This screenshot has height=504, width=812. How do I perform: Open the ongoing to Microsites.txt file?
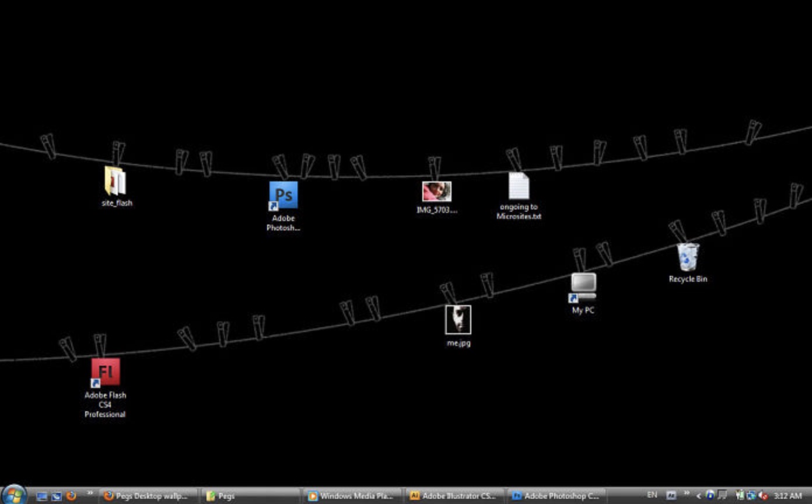tap(517, 185)
